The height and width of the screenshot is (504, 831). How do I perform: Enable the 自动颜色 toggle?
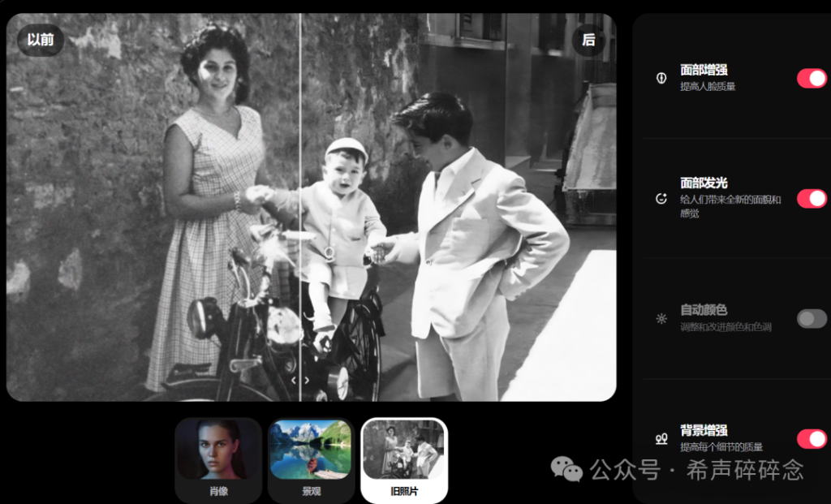click(812, 318)
